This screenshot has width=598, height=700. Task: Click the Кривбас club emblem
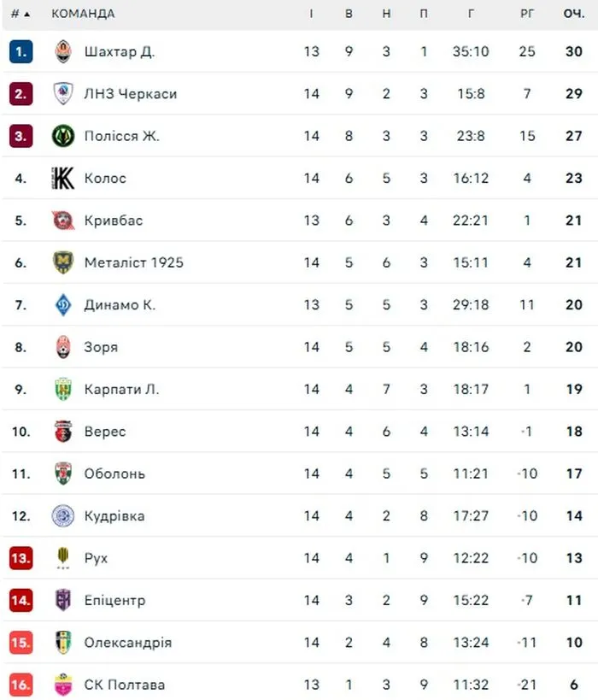[x=63, y=221]
